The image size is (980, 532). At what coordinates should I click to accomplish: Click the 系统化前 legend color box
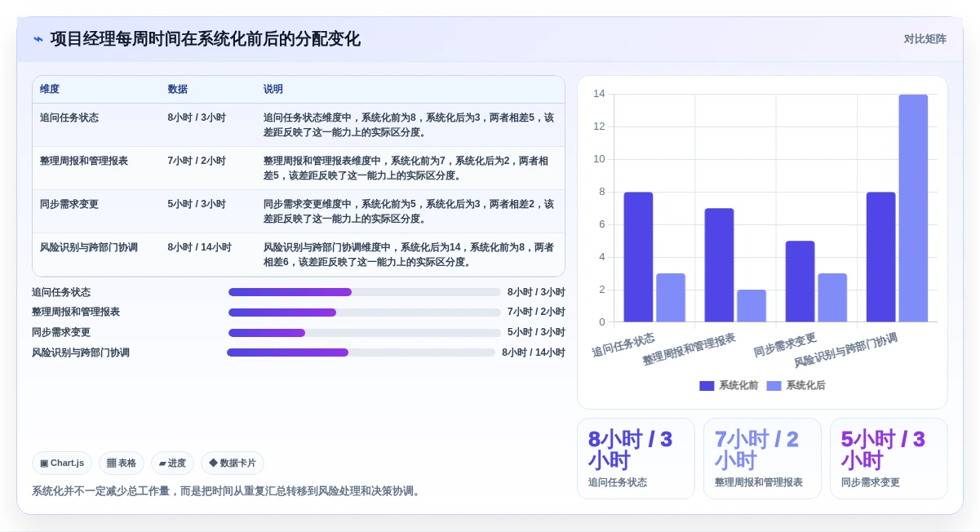(x=707, y=386)
